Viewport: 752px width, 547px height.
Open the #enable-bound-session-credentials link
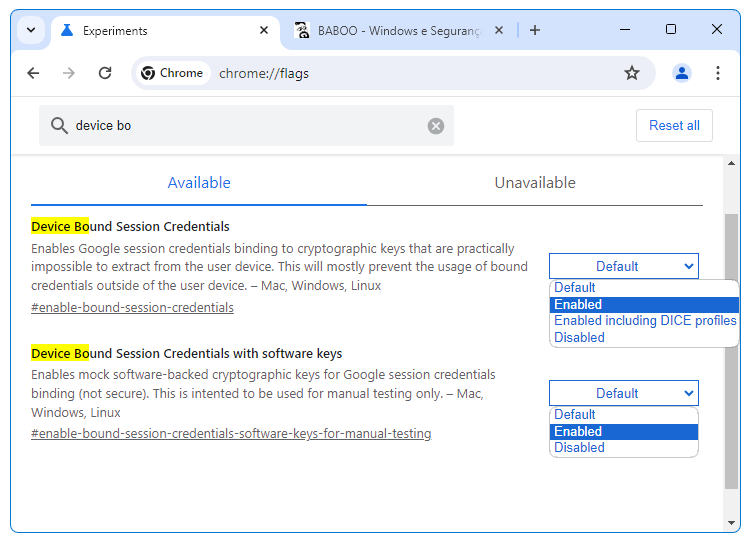pyautogui.click(x=132, y=308)
